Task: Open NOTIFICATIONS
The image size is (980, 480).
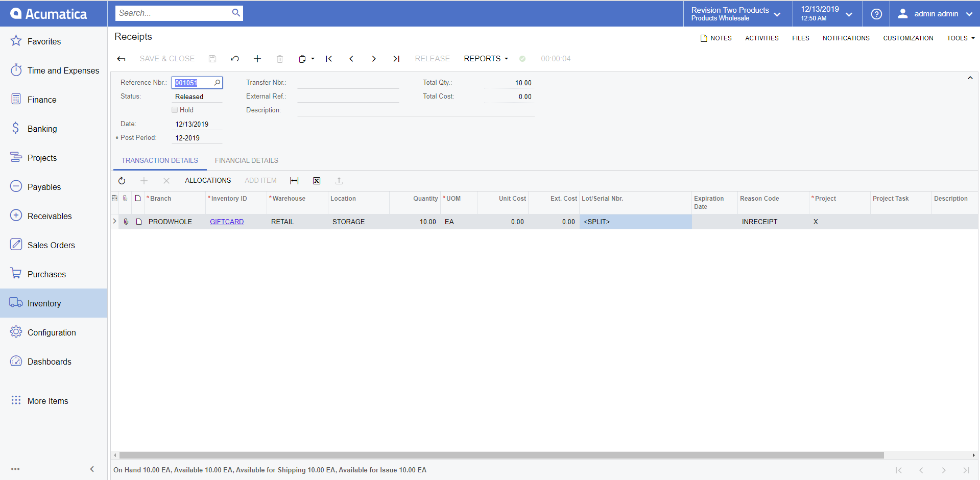Action: 846,38
